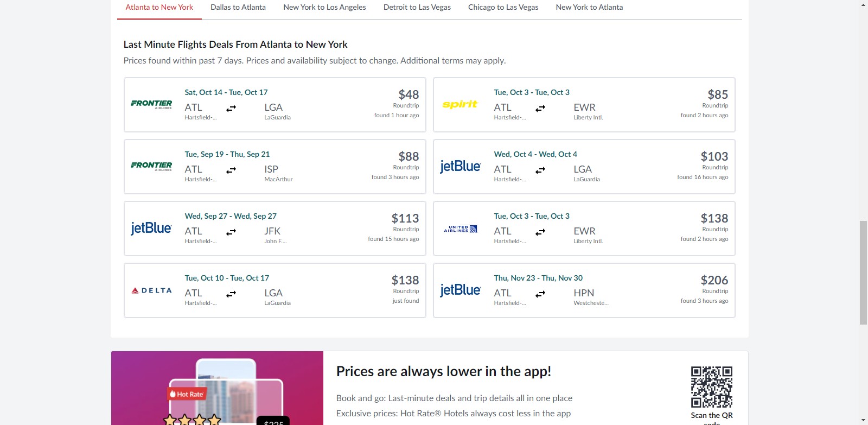
Task: Click the JetBlue logo on the $113 deal
Action: click(x=151, y=229)
